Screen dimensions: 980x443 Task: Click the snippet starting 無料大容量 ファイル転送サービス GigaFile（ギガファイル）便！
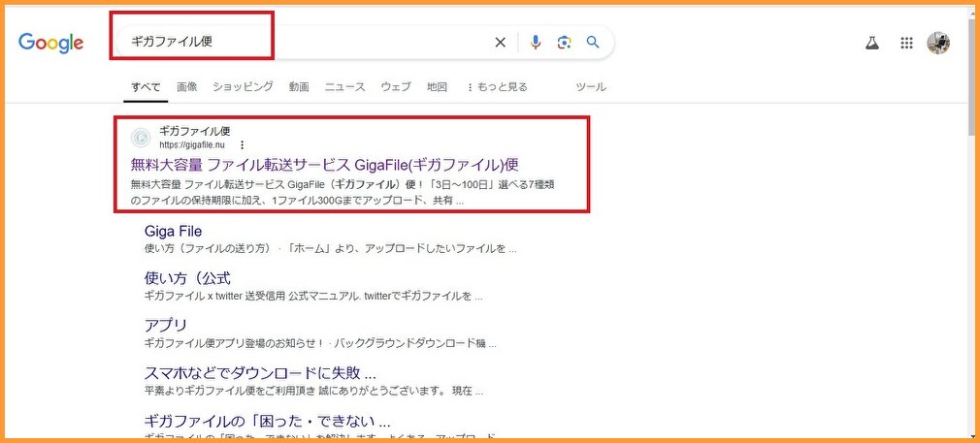point(343,193)
